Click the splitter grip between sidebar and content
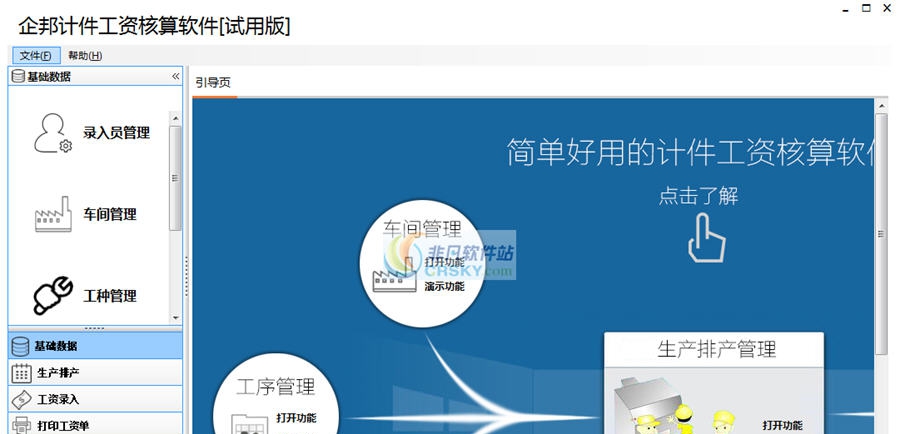900x434 pixels. (x=187, y=276)
